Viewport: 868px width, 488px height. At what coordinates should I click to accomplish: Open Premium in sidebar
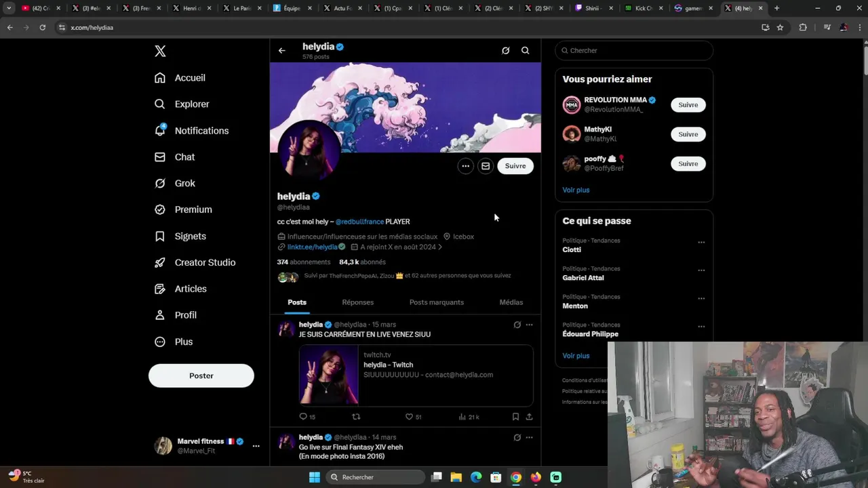click(183, 210)
